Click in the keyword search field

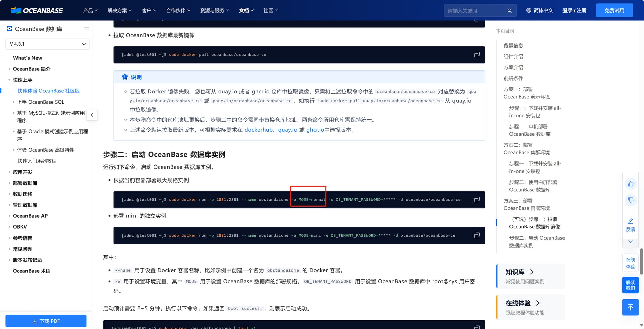click(x=476, y=11)
